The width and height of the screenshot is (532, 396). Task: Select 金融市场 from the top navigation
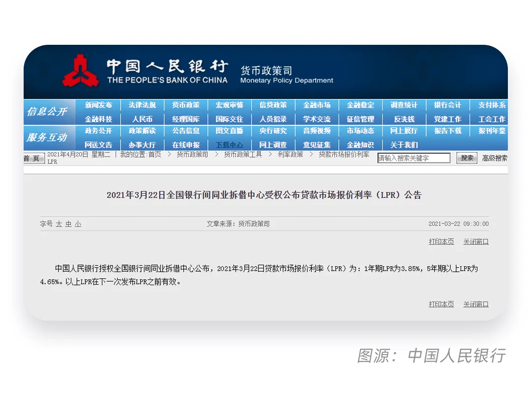317,105
